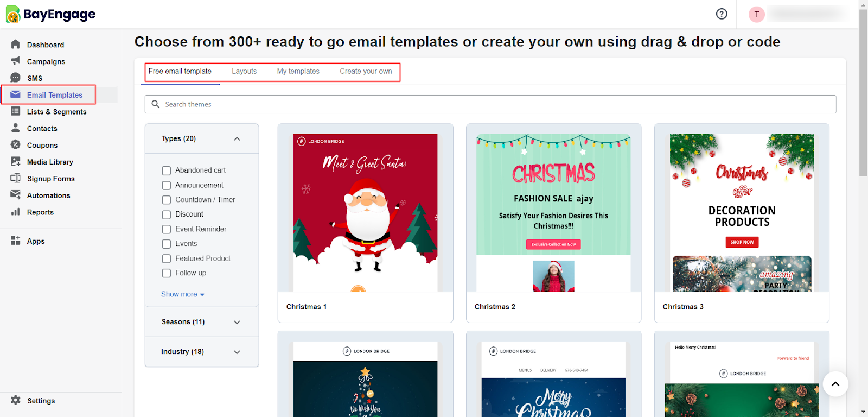This screenshot has height=417, width=868.
Task: Click the Search themes input field
Action: [x=490, y=104]
